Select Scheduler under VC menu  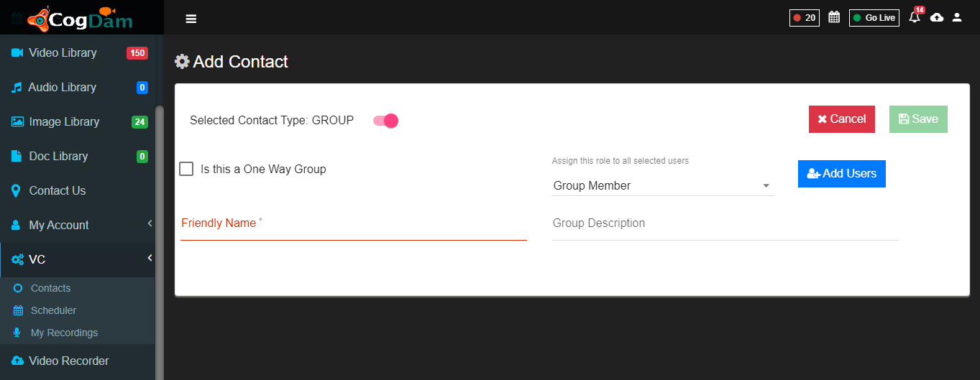[x=53, y=310]
